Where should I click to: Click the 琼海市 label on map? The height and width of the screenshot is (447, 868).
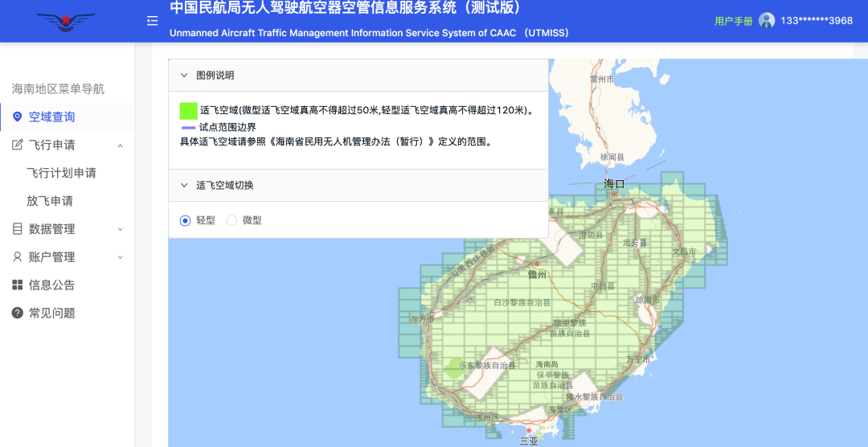point(648,300)
